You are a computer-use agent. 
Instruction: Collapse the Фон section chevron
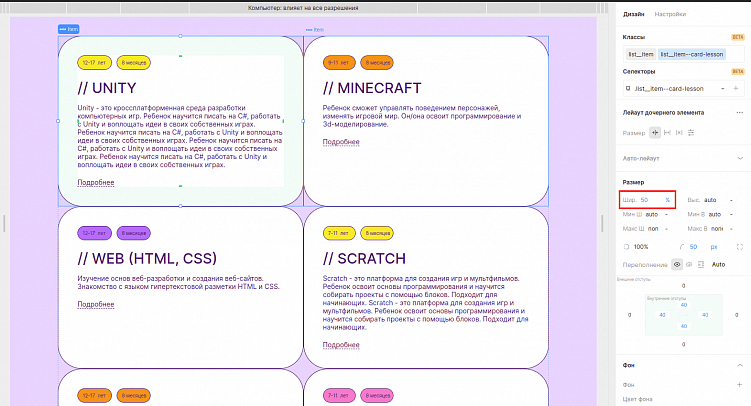[x=740, y=365]
